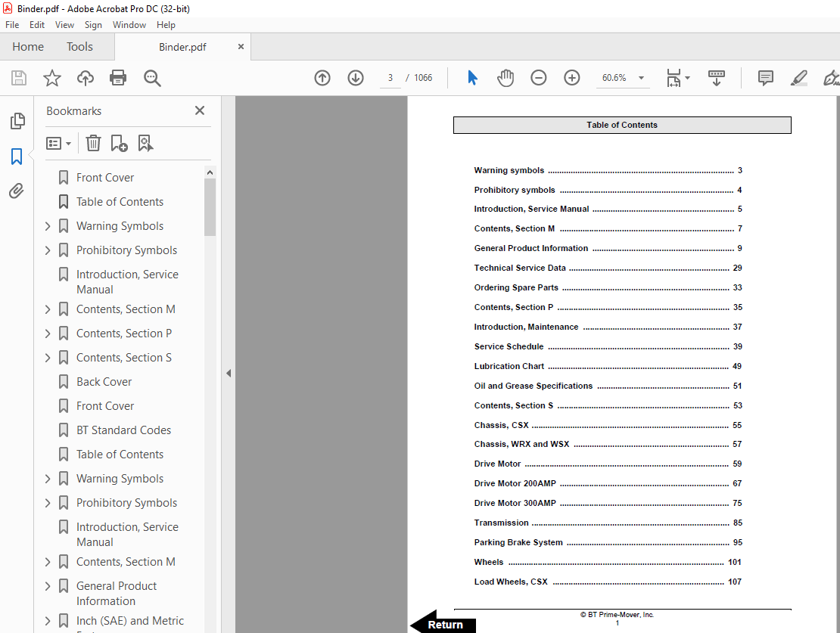
Task: Open the View menu
Action: 64,25
